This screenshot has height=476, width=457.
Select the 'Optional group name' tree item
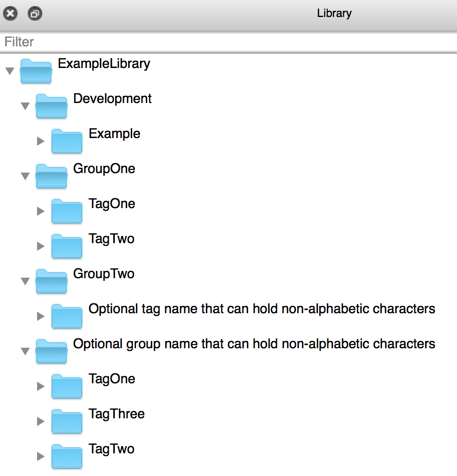tap(254, 344)
